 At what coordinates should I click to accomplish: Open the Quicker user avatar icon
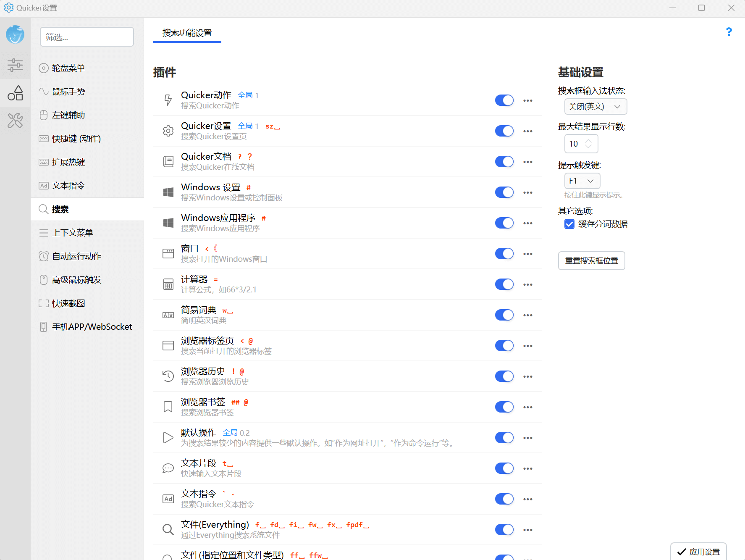[x=15, y=34]
